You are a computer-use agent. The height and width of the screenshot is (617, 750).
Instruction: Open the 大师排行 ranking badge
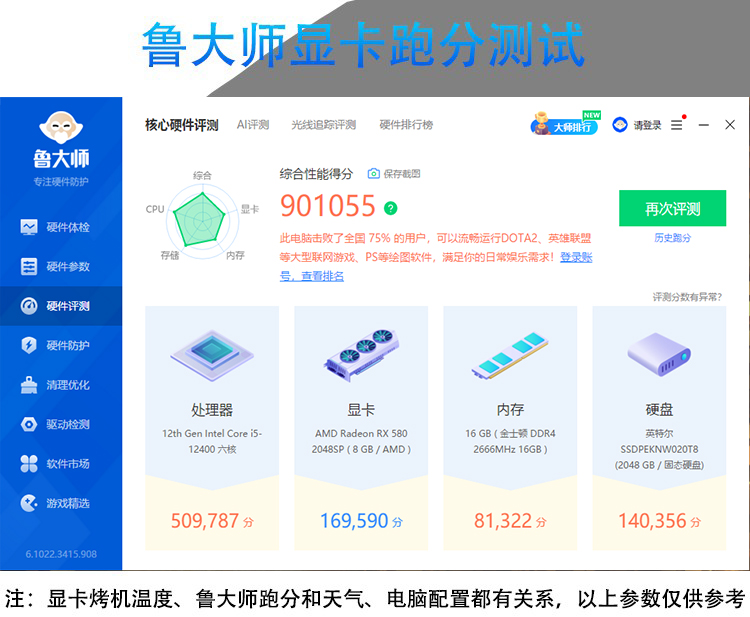point(565,123)
